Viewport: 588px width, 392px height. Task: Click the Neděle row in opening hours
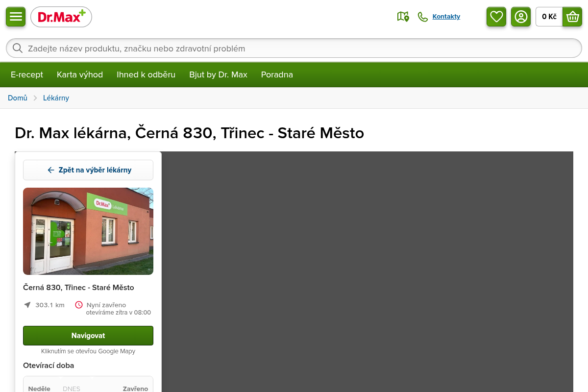point(88,389)
